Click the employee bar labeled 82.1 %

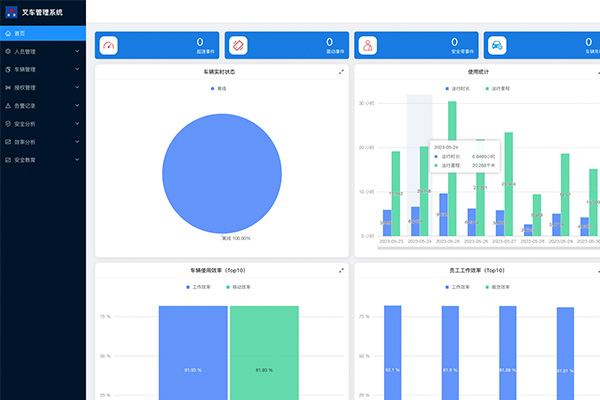pyautogui.click(x=393, y=353)
